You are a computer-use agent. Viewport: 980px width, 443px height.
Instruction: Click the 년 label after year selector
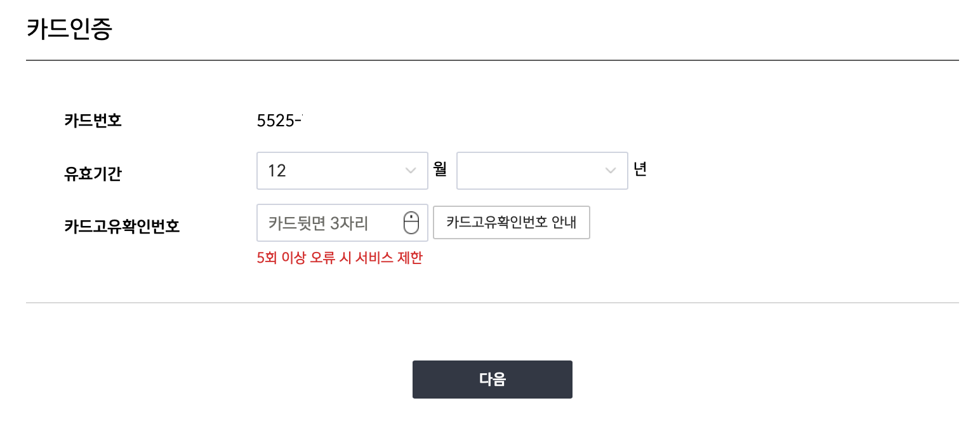point(640,169)
